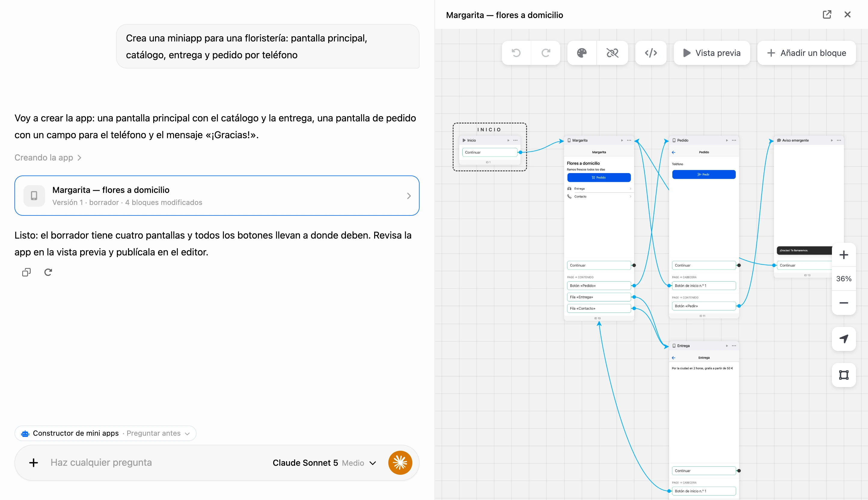
Task: Click the phone icon on the app card
Action: 34,196
